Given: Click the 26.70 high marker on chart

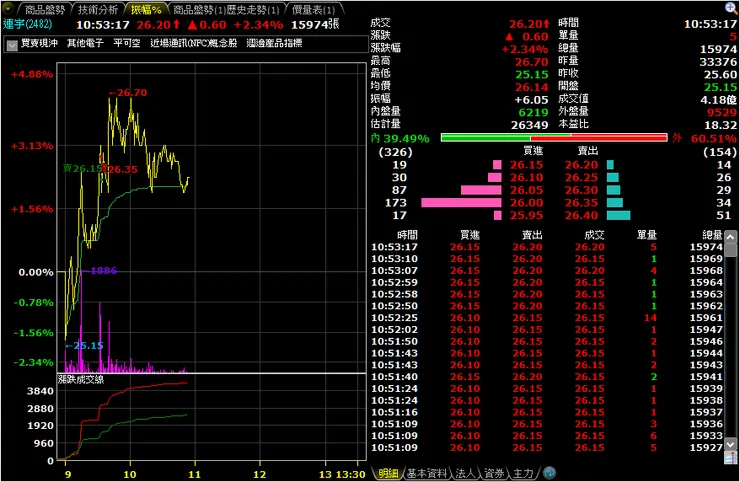Looking at the screenshot, I should (128, 93).
